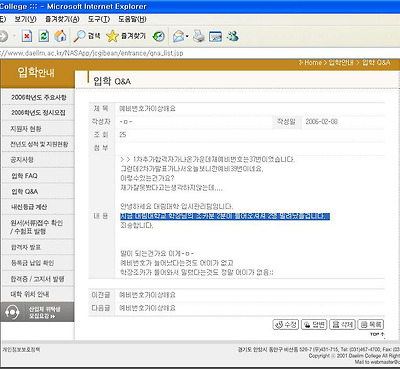Open 등록금 납입 확인 sidebar item

pyautogui.click(x=32, y=263)
